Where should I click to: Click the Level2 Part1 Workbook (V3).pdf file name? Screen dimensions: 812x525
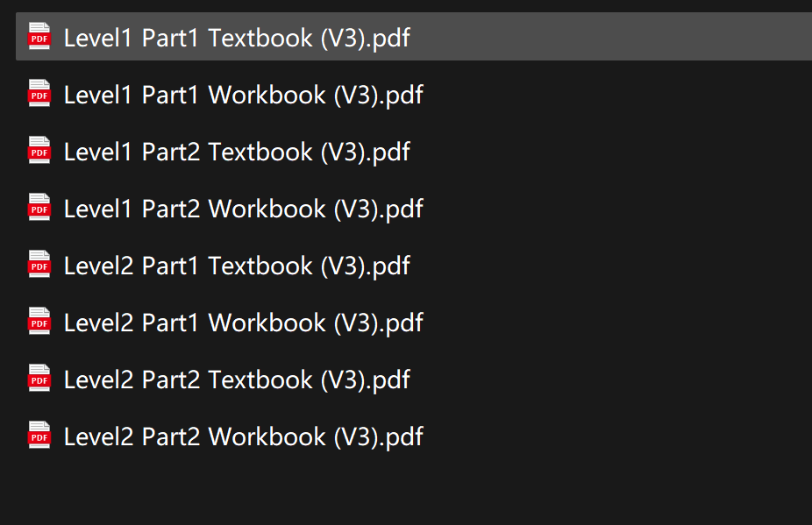243,323
